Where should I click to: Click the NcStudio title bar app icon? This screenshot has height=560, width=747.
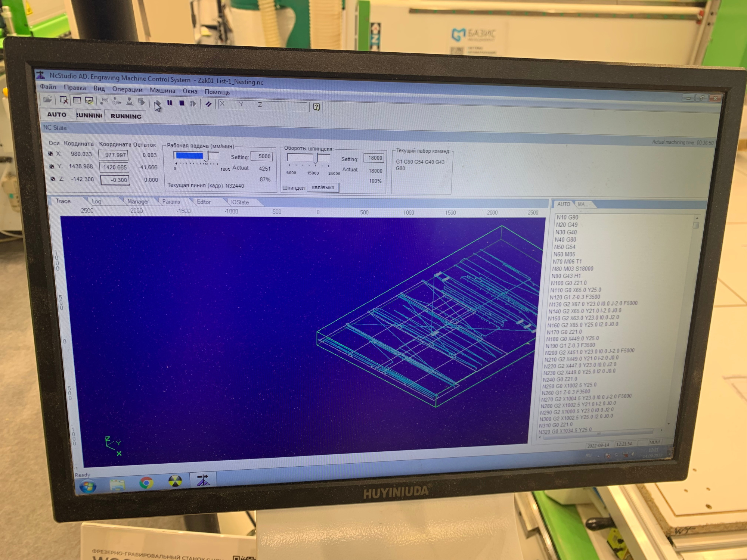click(x=40, y=75)
